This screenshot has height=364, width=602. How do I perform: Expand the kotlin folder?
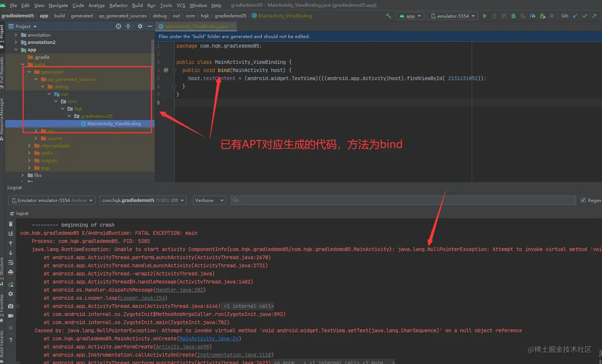point(29,153)
